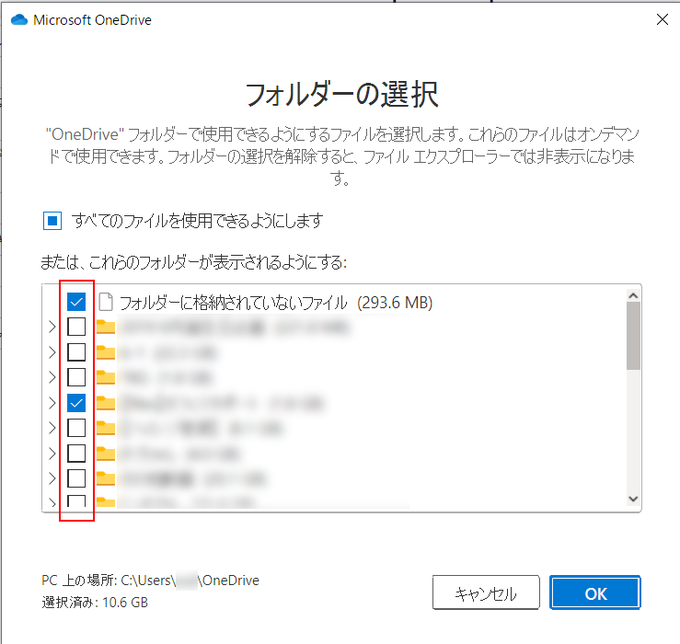Image resolution: width=680 pixels, height=644 pixels.
Task: Uncheck フォルダーに格納されていないファイル checkbox
Action: click(x=76, y=302)
